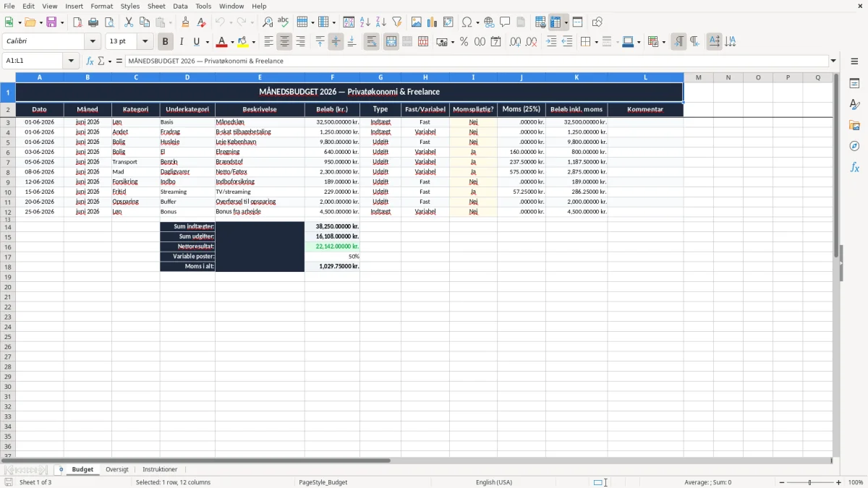Toggle Underline formatting

click(196, 42)
